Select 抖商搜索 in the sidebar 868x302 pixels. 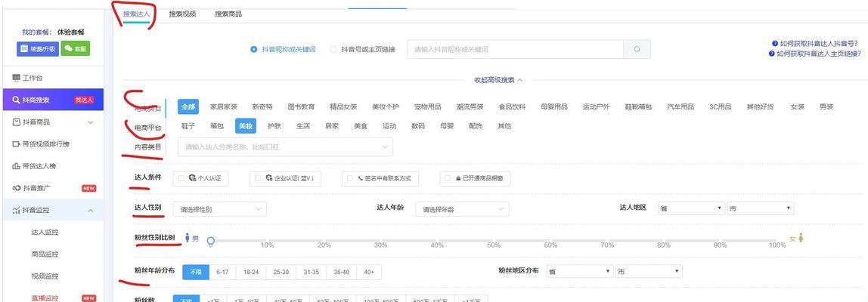point(51,100)
